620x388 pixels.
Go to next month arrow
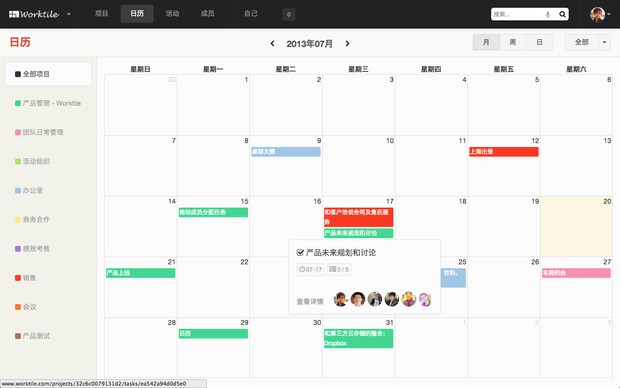(347, 44)
